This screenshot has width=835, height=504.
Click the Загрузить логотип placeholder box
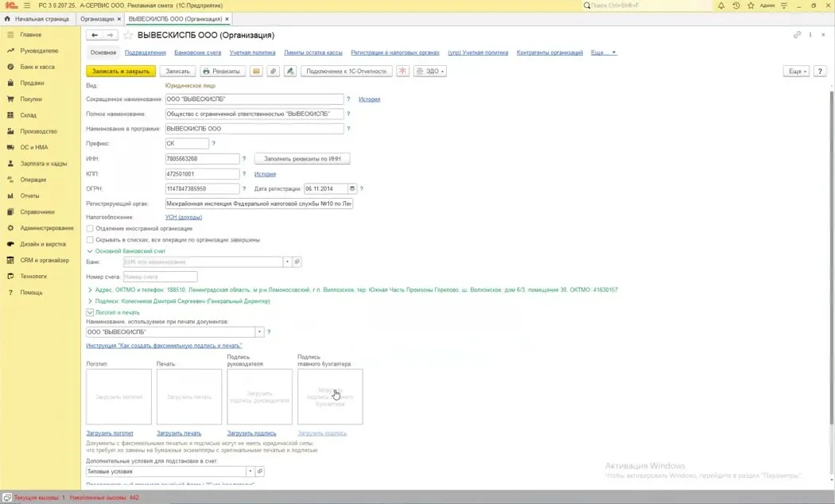(x=118, y=397)
